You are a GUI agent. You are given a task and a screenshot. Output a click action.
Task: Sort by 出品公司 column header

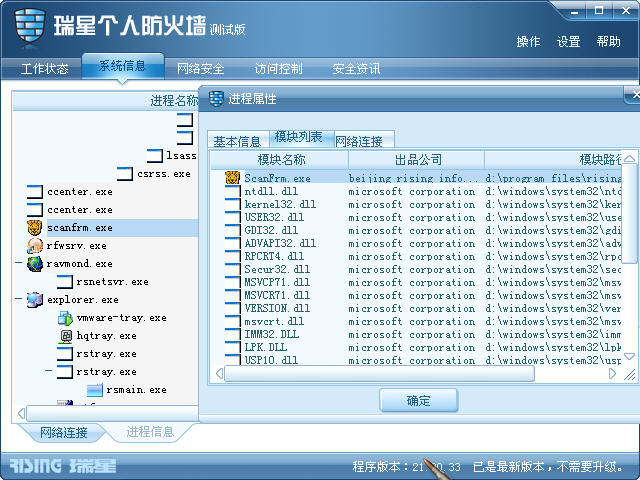coord(417,160)
